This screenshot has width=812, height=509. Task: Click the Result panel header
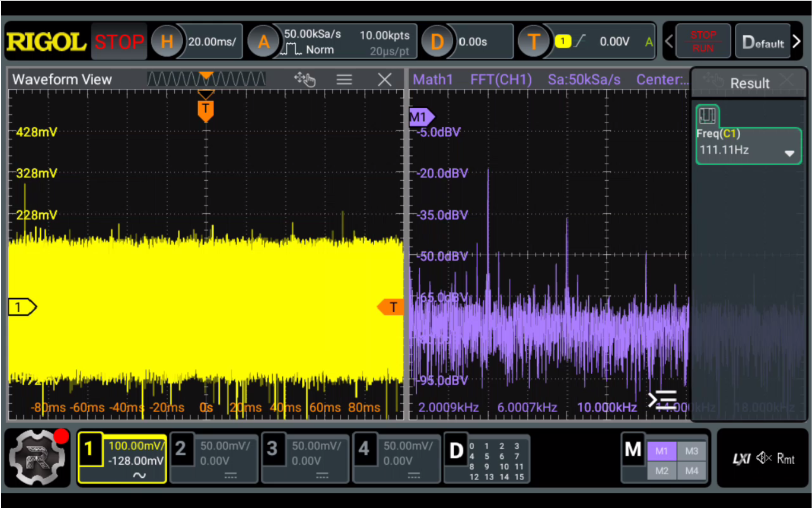point(750,83)
